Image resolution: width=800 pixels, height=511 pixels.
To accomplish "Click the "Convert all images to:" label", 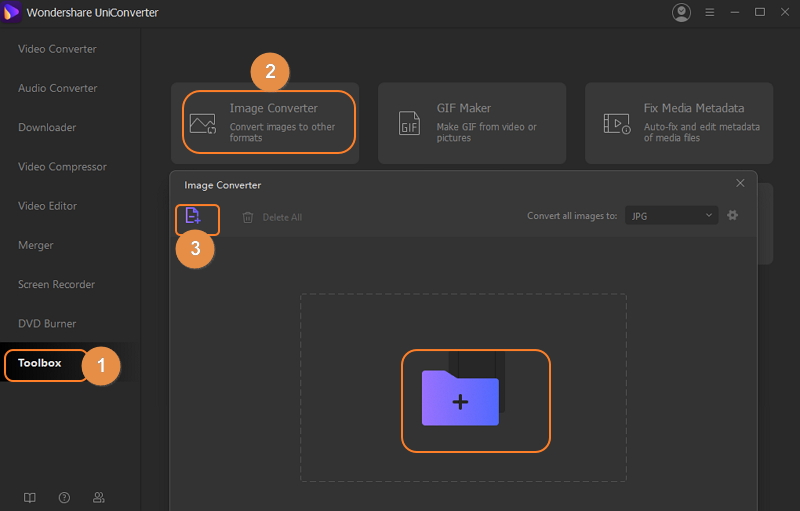I will 572,216.
